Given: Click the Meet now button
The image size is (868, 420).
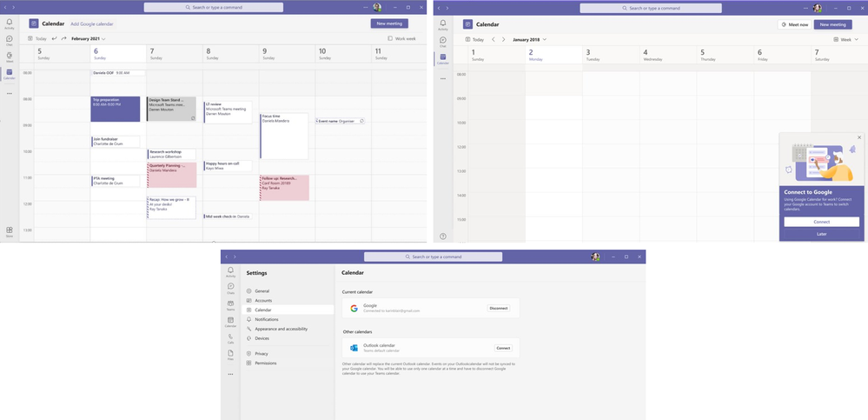Looking at the screenshot, I should [794, 24].
